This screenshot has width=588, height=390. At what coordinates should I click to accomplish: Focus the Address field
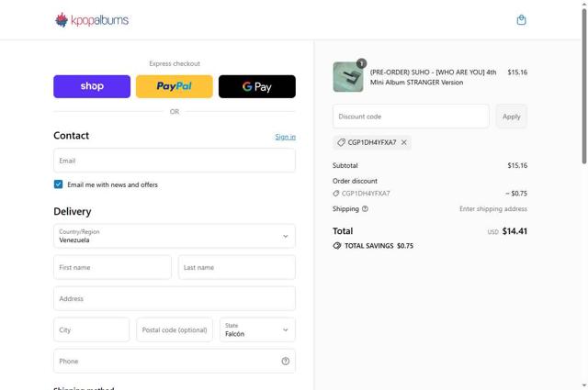(x=175, y=298)
